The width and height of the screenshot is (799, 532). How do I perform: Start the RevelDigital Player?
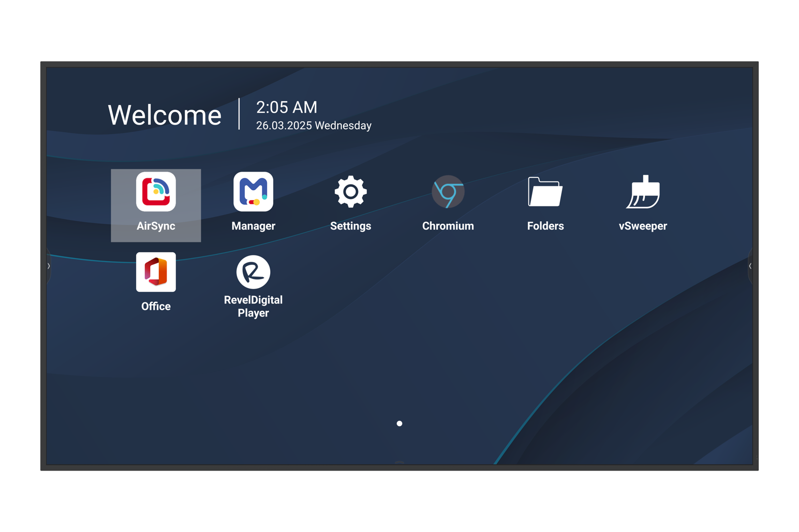tap(253, 272)
